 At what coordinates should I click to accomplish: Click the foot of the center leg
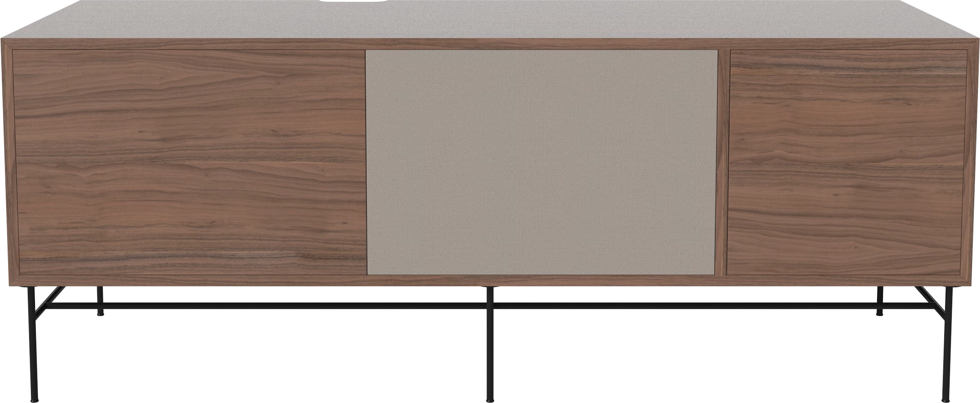click(x=490, y=399)
